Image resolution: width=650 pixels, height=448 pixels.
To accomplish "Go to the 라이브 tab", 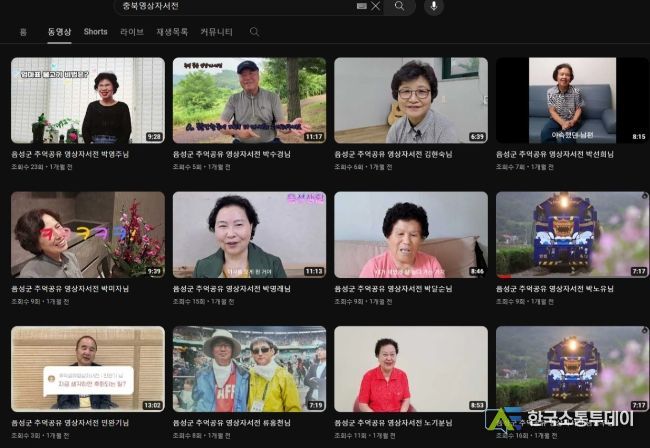I will pyautogui.click(x=132, y=32).
